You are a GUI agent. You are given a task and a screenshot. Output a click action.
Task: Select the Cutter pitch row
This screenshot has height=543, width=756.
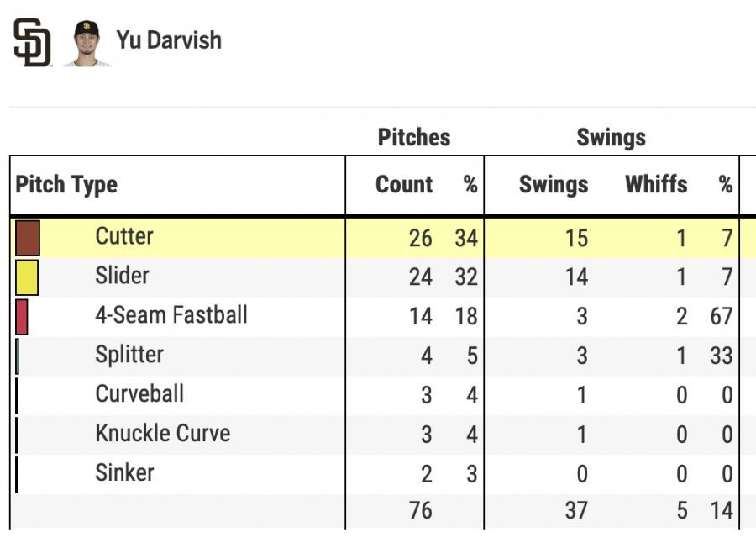[124, 236]
